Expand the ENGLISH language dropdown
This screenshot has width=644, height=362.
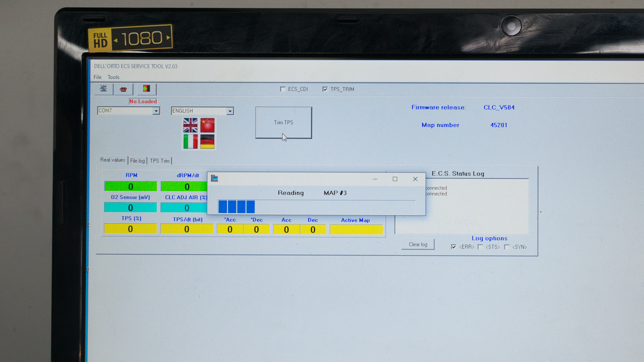pos(230,111)
